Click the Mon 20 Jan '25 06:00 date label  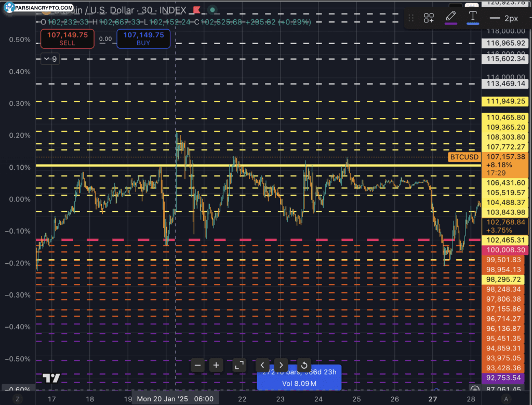click(x=175, y=399)
